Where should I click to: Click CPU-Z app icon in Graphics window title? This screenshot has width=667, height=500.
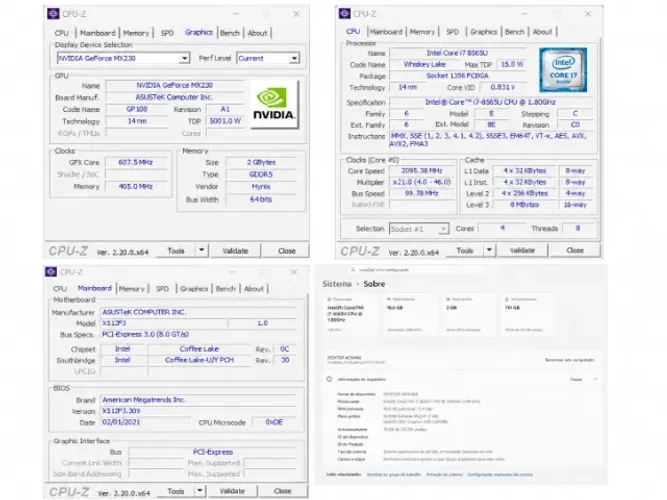pos(53,14)
